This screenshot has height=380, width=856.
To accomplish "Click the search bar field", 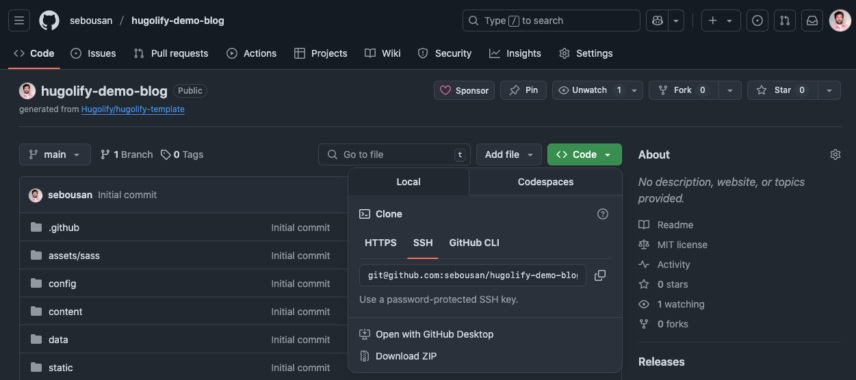I will pos(551,21).
